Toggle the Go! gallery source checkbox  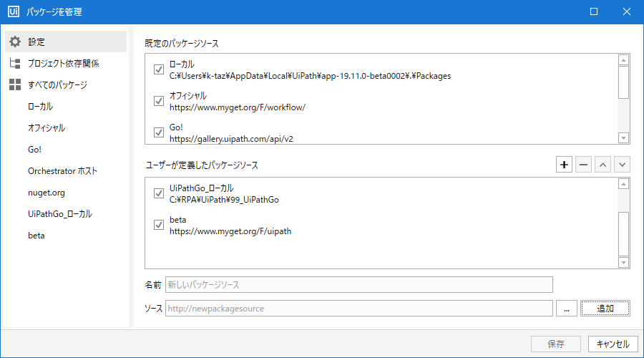tap(159, 132)
